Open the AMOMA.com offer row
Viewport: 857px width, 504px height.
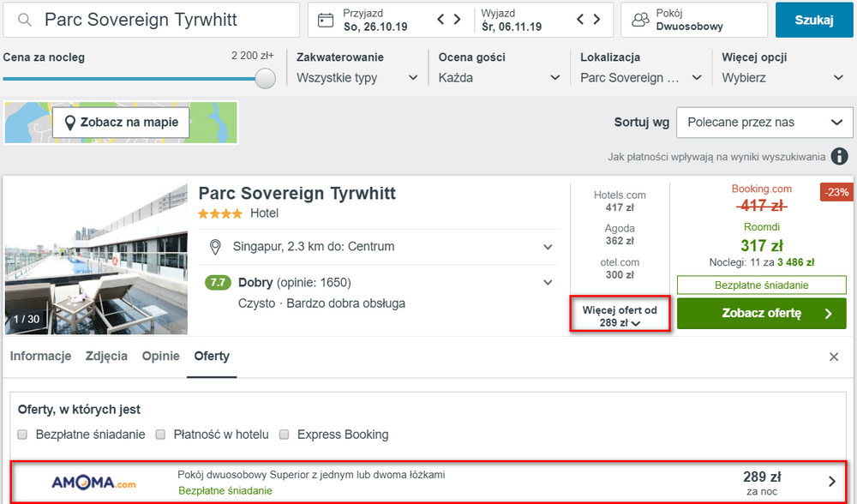(428, 482)
